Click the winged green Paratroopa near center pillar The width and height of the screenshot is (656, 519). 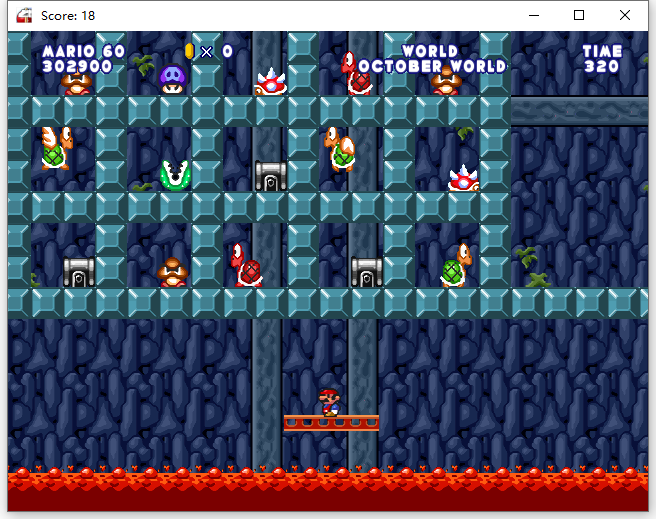pyautogui.click(x=340, y=149)
